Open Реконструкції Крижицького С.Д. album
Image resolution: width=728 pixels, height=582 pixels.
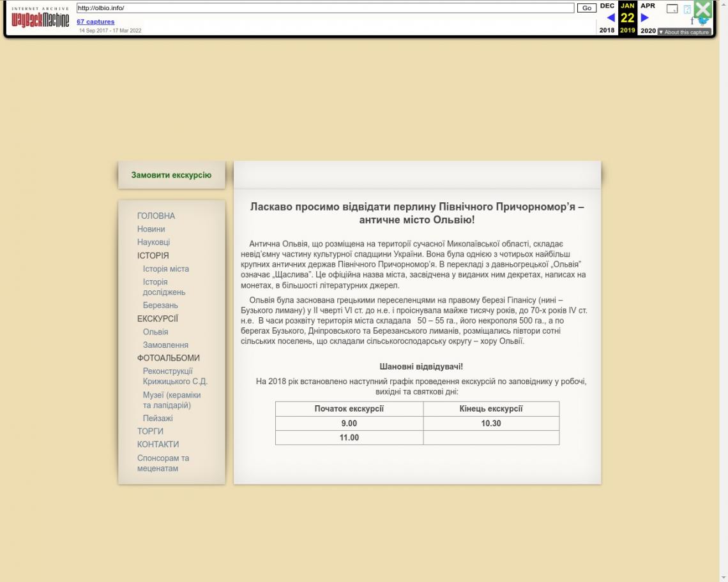tap(175, 376)
